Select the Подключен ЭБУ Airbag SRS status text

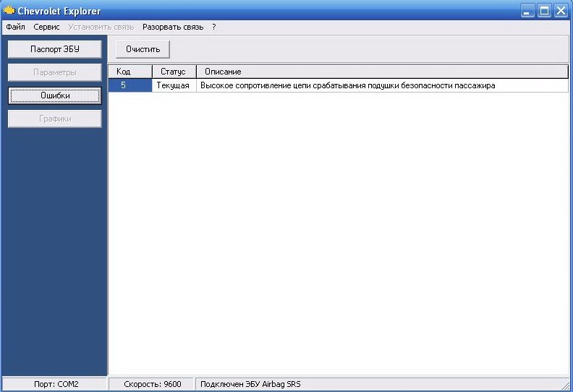[x=250, y=384]
